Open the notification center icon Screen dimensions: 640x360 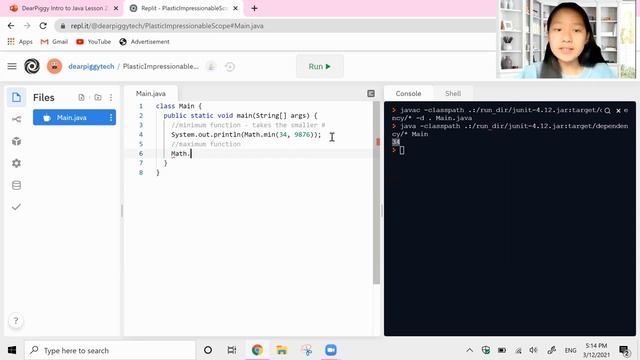(624, 350)
